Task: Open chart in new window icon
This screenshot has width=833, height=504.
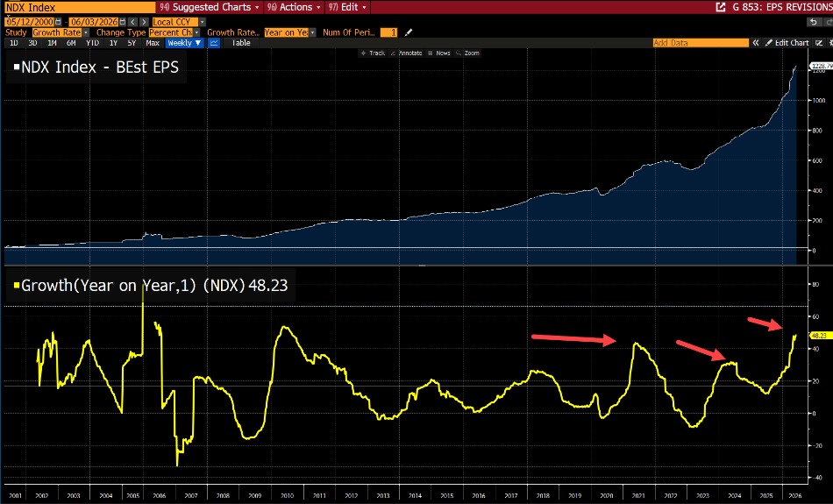Action: (721, 7)
